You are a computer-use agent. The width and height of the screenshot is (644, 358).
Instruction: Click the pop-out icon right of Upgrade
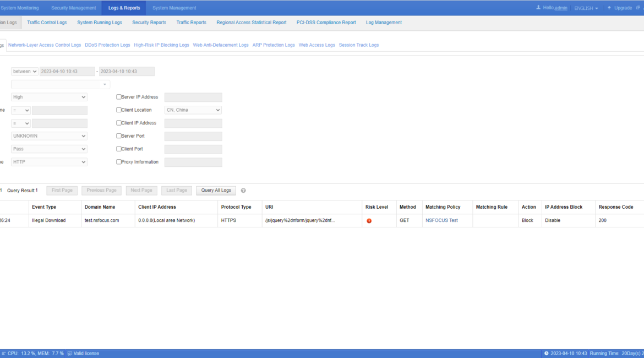click(637, 7)
